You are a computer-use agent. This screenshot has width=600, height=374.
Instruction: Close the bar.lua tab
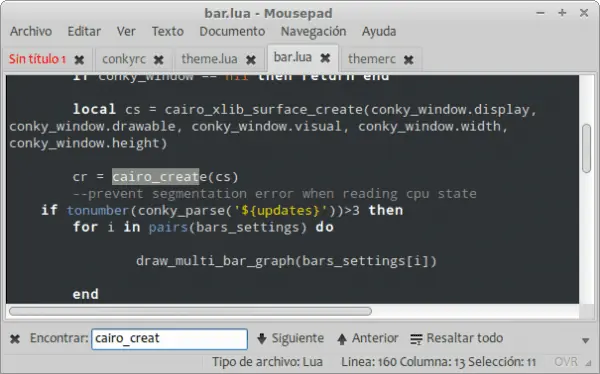point(325,58)
